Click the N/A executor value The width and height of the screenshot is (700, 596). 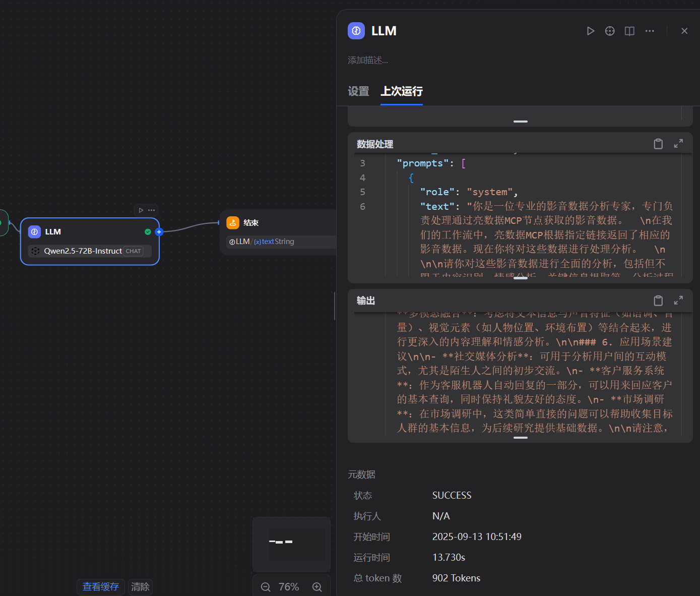pos(441,516)
